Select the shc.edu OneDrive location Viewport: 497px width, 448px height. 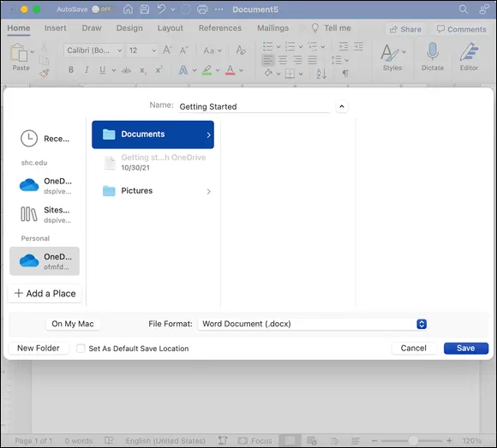coord(45,186)
